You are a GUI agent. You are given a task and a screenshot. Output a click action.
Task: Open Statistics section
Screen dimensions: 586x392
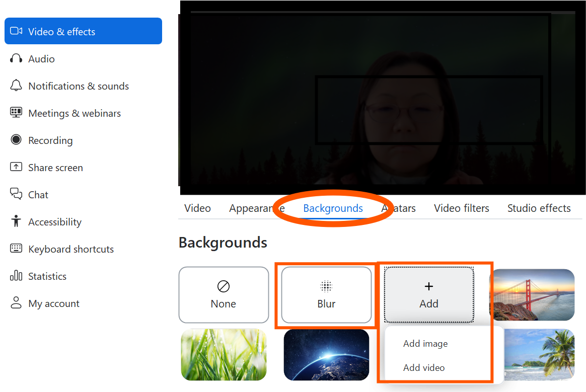pos(84,276)
